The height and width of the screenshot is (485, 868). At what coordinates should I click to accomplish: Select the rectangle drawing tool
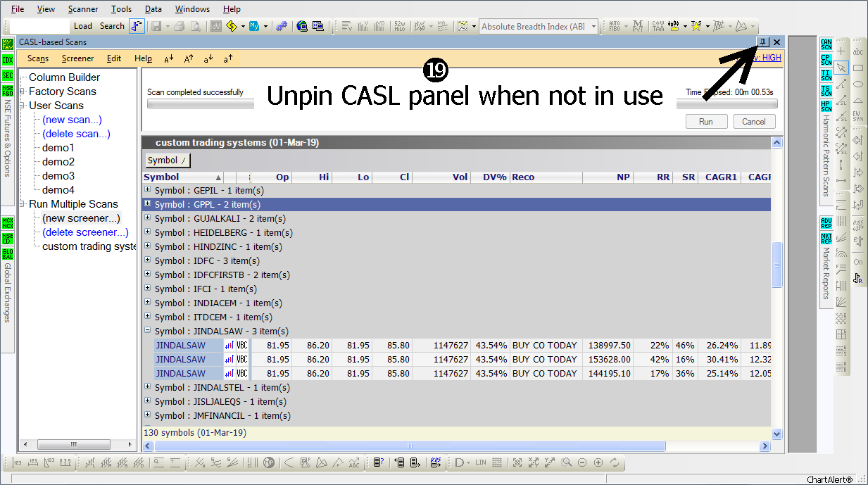[x=858, y=68]
